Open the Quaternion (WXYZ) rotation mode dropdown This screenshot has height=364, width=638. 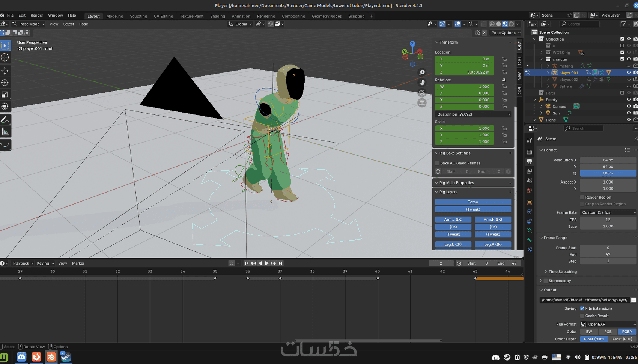coord(473,114)
